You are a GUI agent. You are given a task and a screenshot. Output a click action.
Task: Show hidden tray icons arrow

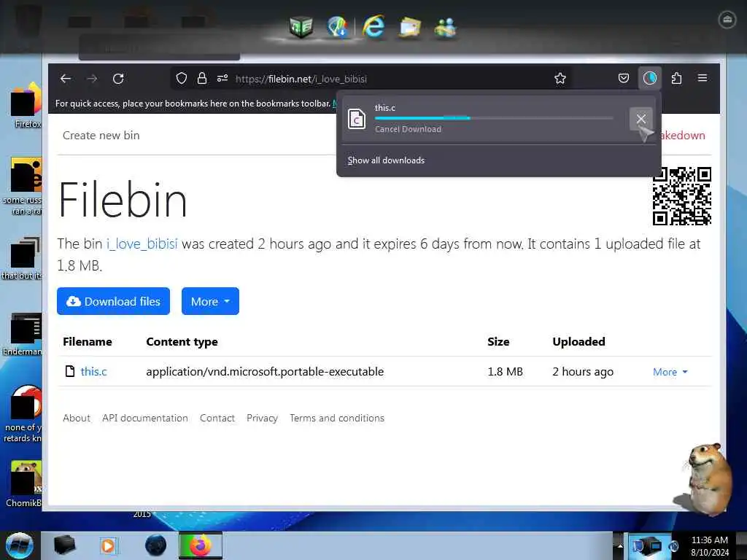point(620,546)
